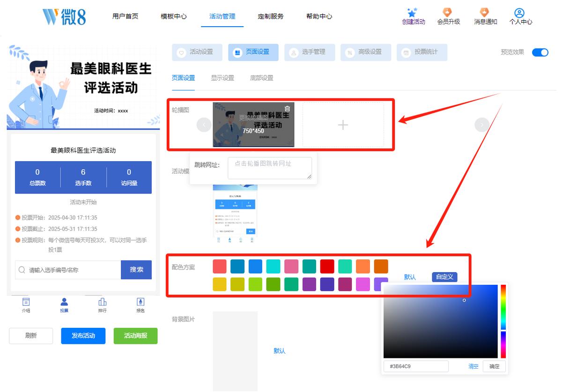This screenshot has width=562, height=392.
Task: Toggle 预览效果 switch
Action: tap(540, 52)
